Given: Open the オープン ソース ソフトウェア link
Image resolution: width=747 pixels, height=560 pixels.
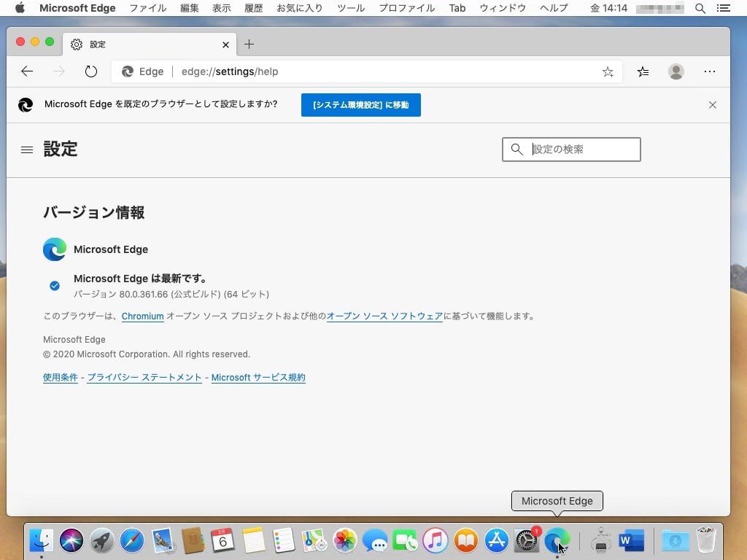Looking at the screenshot, I should (384, 316).
